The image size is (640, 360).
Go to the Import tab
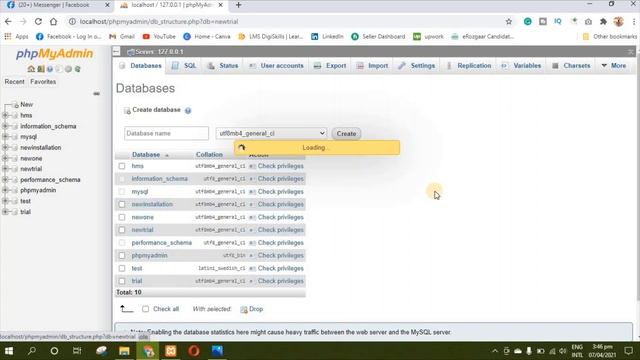tap(372, 66)
